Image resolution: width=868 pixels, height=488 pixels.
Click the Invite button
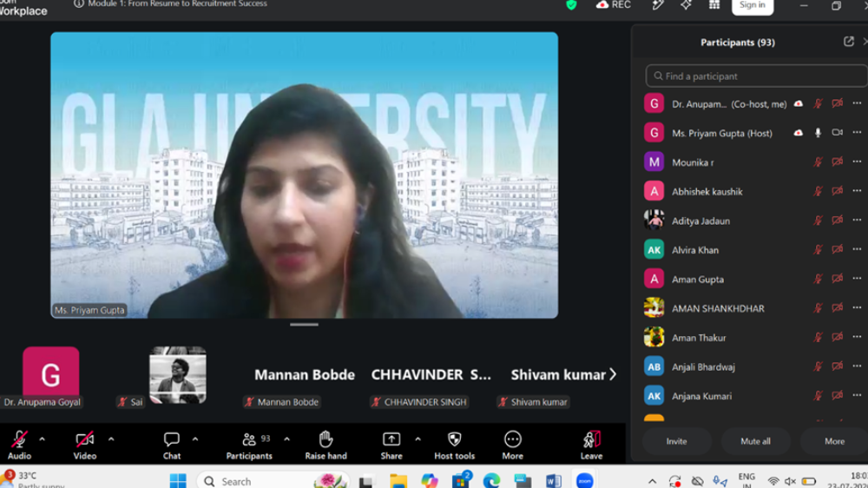click(676, 441)
